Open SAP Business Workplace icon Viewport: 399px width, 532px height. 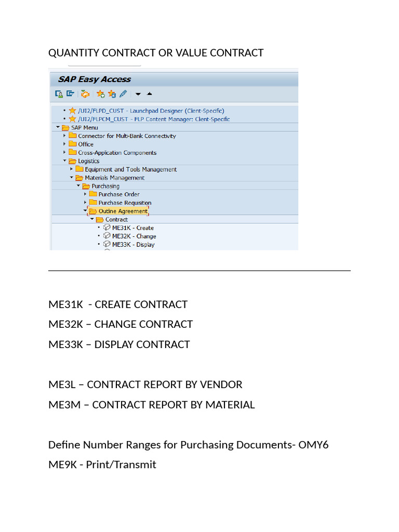85,94
